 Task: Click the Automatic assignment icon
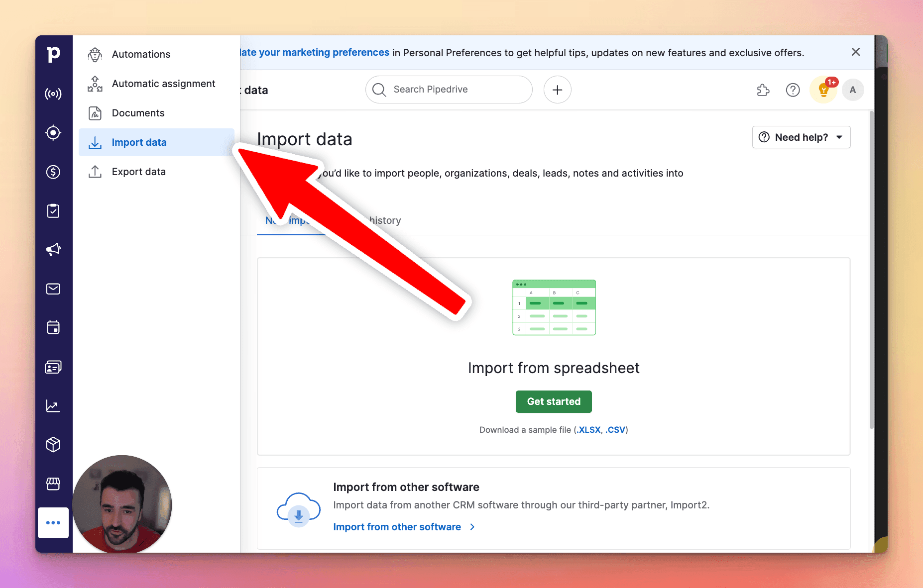click(x=95, y=84)
